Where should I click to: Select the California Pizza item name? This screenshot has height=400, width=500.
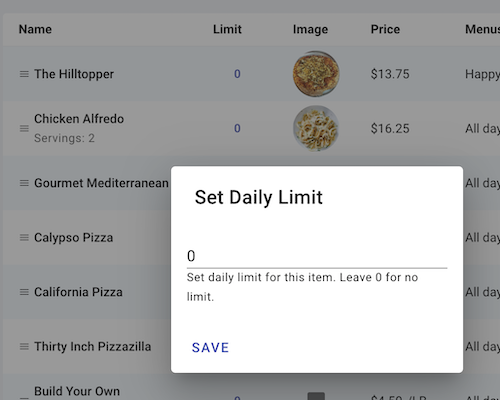point(78,292)
